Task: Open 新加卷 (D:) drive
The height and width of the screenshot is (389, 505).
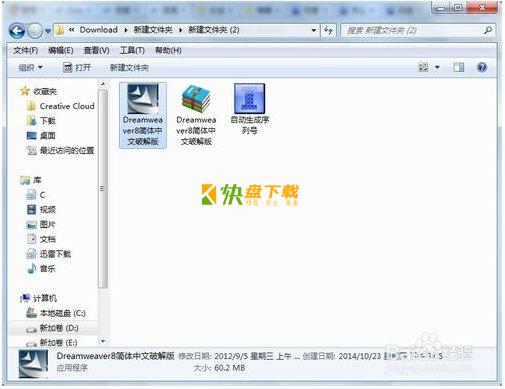Action: [x=53, y=328]
